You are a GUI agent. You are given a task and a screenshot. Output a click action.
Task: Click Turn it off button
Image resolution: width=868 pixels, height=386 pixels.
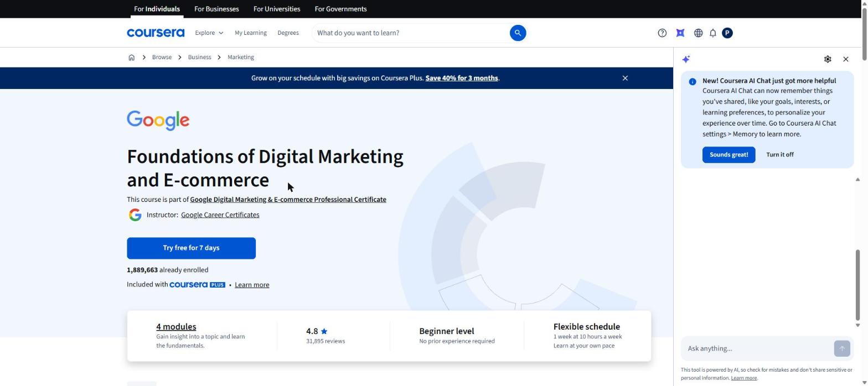click(779, 155)
